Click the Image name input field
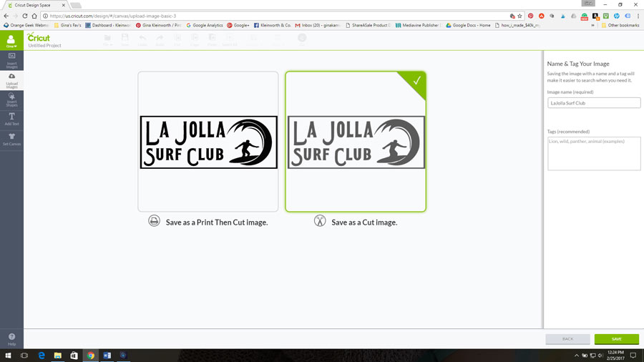Viewport: 644px width, 362px height. [593, 103]
